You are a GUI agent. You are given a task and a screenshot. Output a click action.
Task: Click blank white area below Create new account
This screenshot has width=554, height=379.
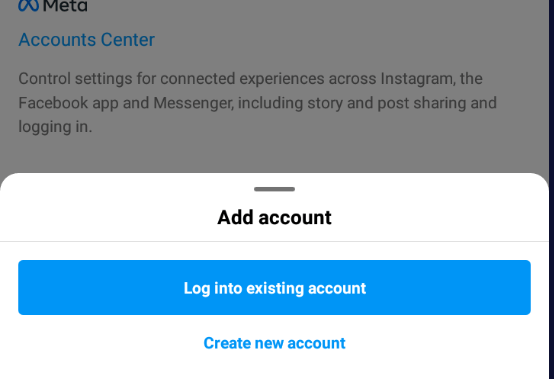pos(275,366)
